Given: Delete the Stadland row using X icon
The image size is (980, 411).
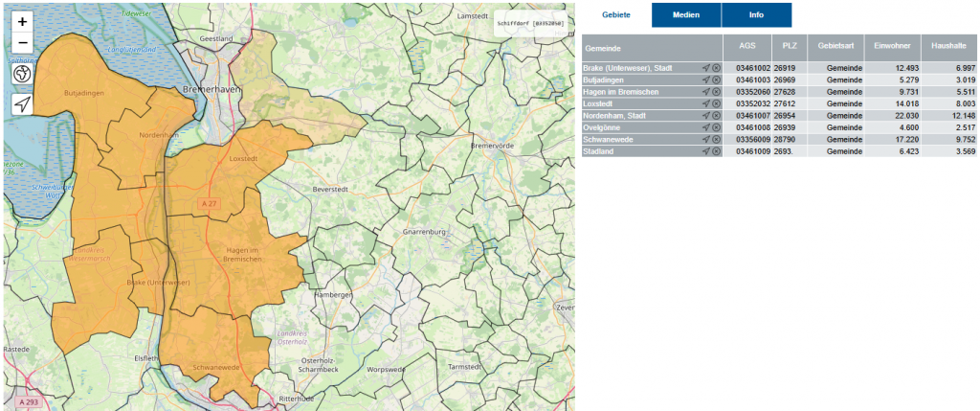Looking at the screenshot, I should [x=716, y=151].
